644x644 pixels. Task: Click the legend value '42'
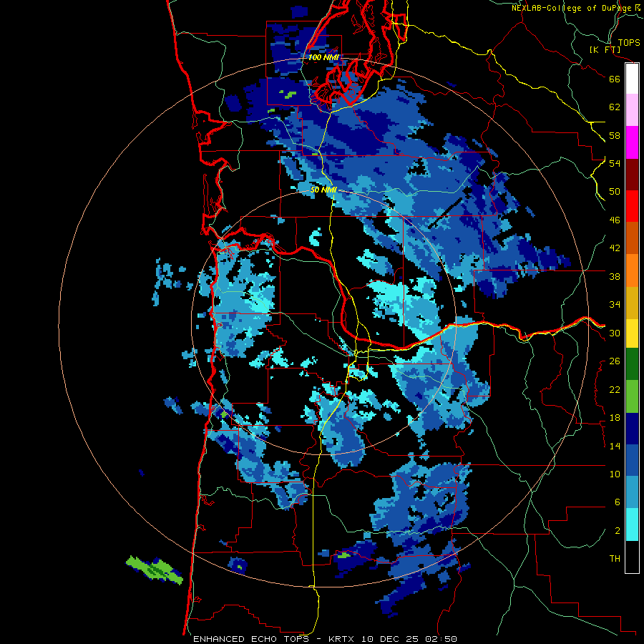615,248
